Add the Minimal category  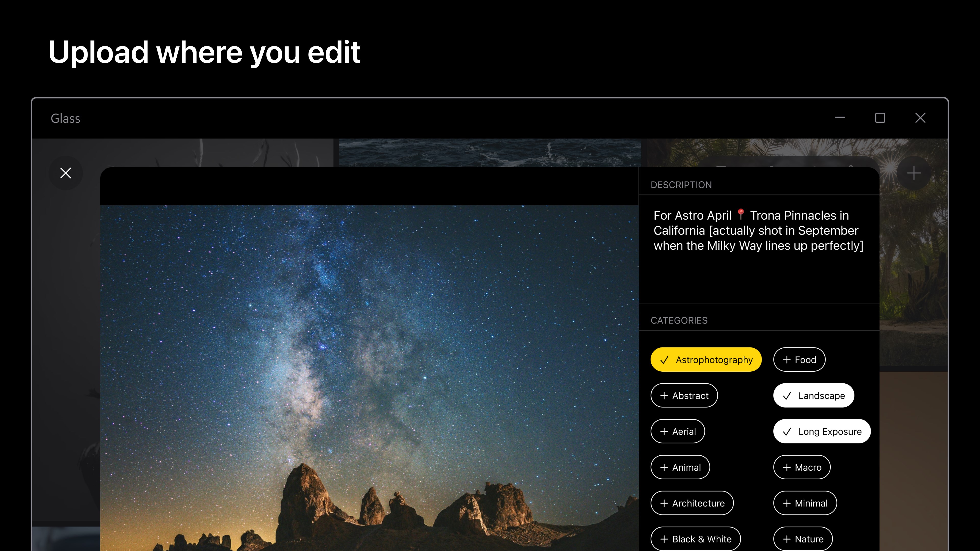[x=805, y=503]
